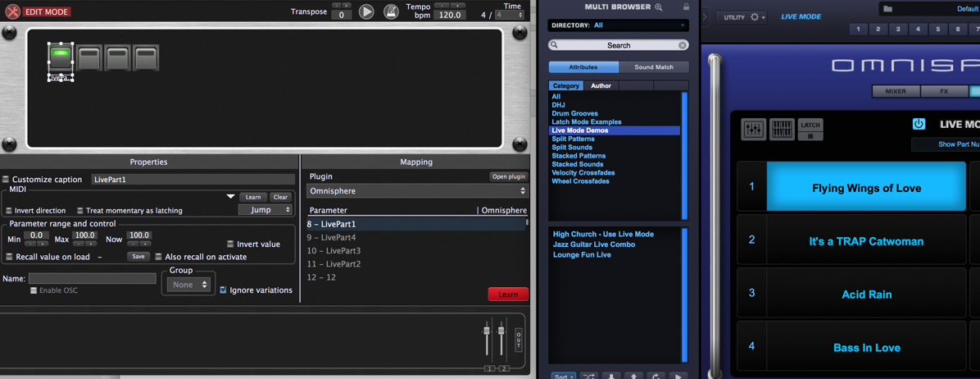Open the MIDI white triangle menu
Image resolution: width=980 pixels, height=379 pixels.
click(230, 197)
